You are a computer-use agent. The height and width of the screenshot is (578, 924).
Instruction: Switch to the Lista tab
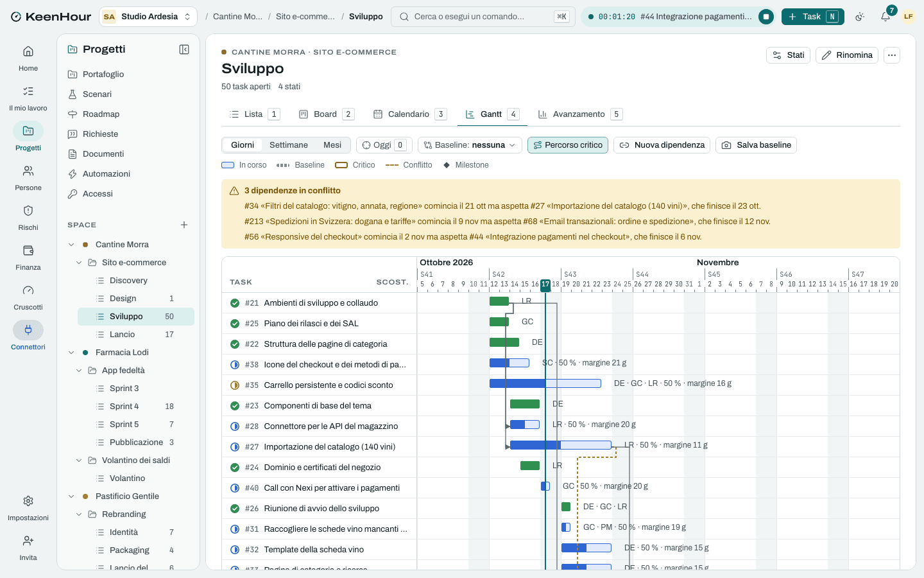(x=254, y=114)
